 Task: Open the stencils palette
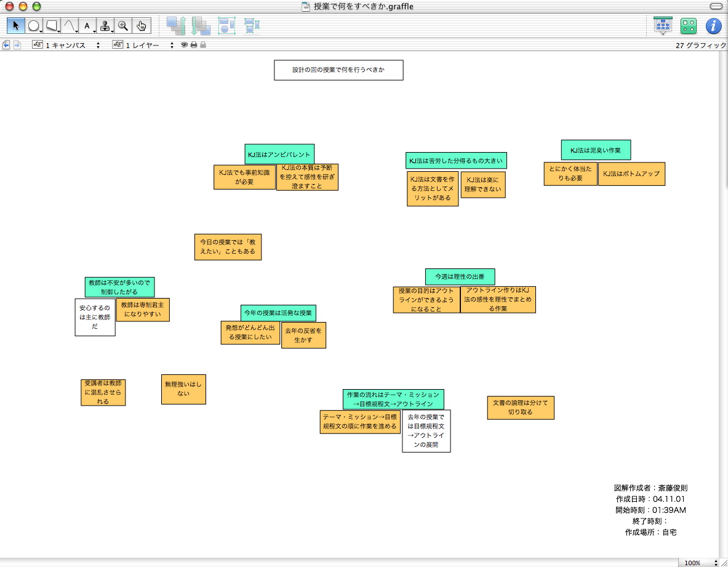pos(688,26)
